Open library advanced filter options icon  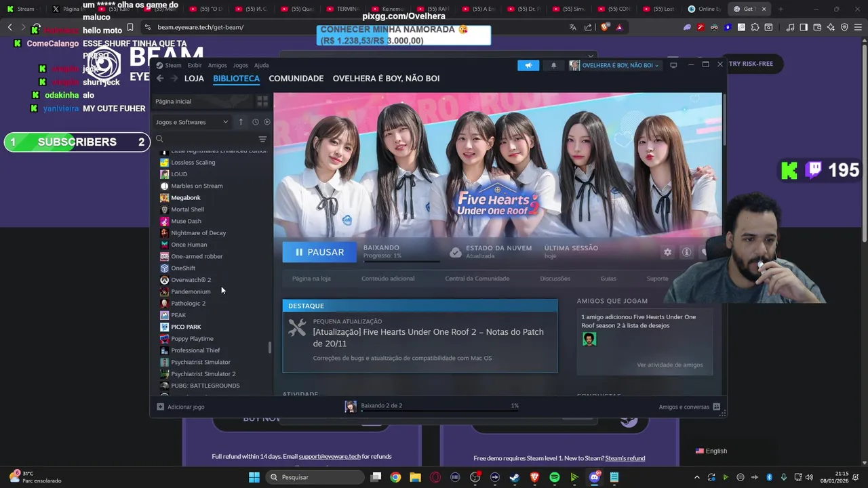point(262,139)
